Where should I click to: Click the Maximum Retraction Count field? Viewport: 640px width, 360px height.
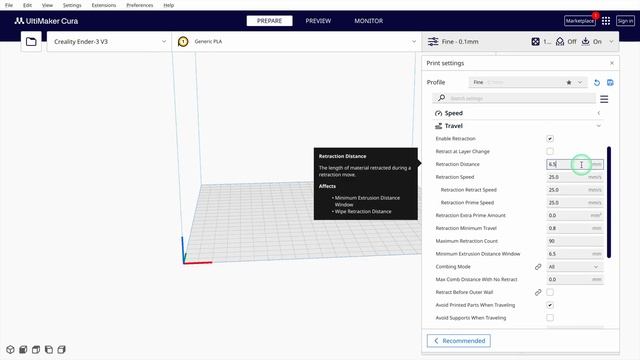[x=575, y=241]
